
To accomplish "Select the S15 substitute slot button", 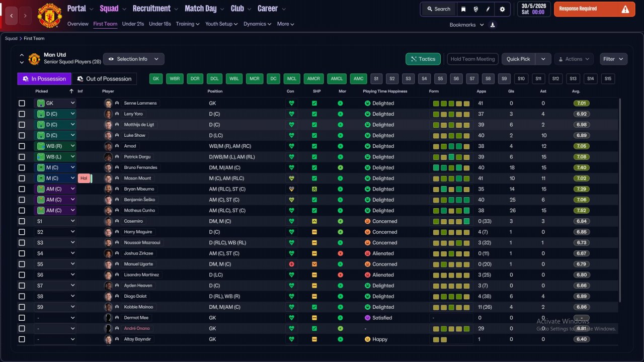I will pyautogui.click(x=608, y=79).
